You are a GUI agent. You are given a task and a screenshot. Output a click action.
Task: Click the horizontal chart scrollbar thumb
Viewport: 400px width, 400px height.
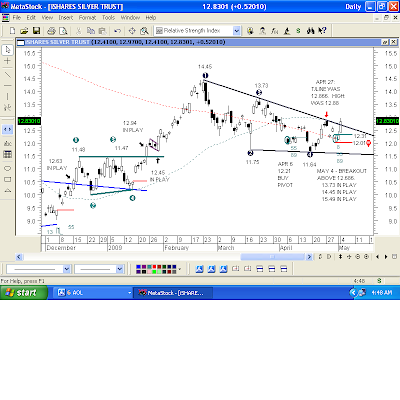tap(272, 257)
